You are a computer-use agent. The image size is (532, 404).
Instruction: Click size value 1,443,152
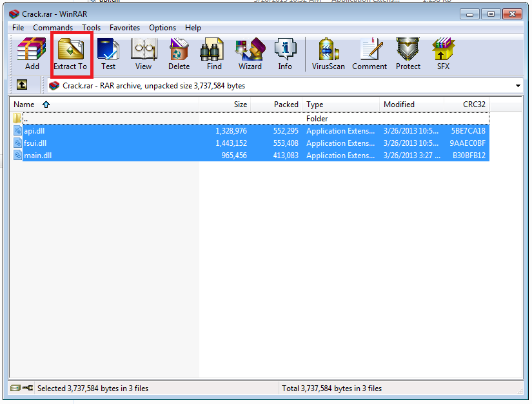point(232,143)
